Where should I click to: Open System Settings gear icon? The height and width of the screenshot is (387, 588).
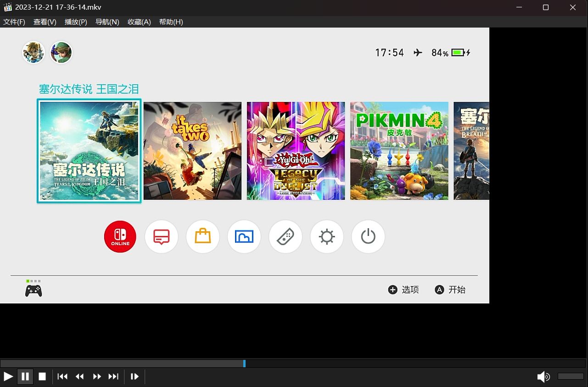click(x=327, y=237)
